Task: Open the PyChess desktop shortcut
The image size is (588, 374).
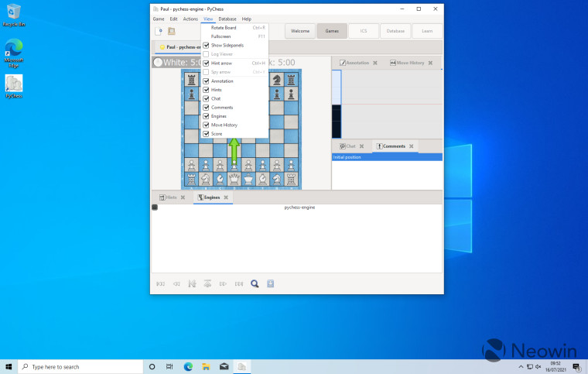Action: (14, 86)
